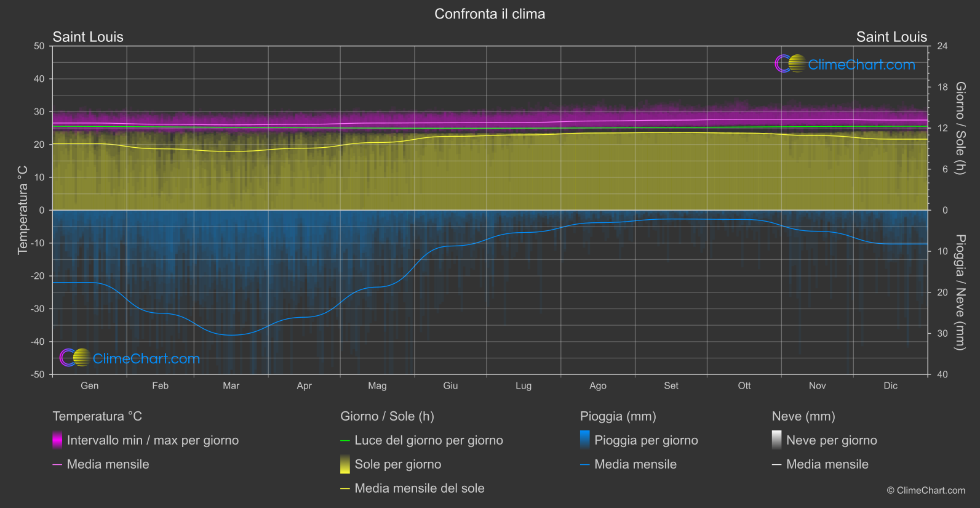The image size is (980, 508).
Task: Click the 'Feb' month label
Action: pos(161,385)
